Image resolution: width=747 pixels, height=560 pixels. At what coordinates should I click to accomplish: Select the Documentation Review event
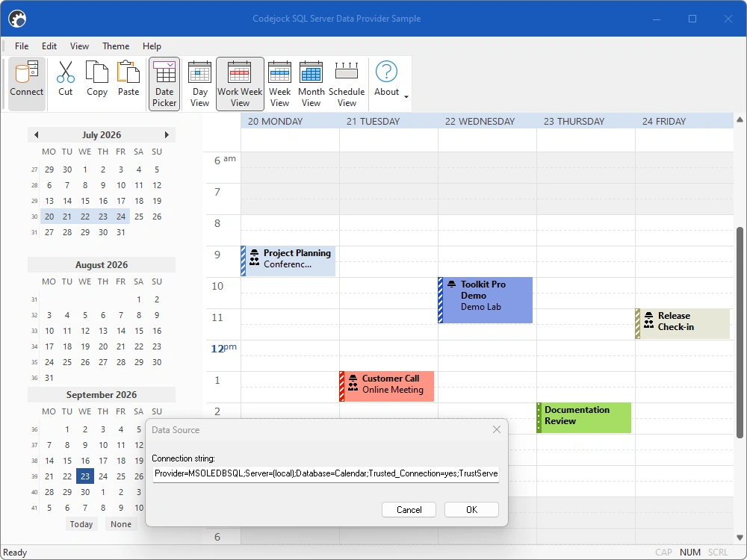[584, 417]
